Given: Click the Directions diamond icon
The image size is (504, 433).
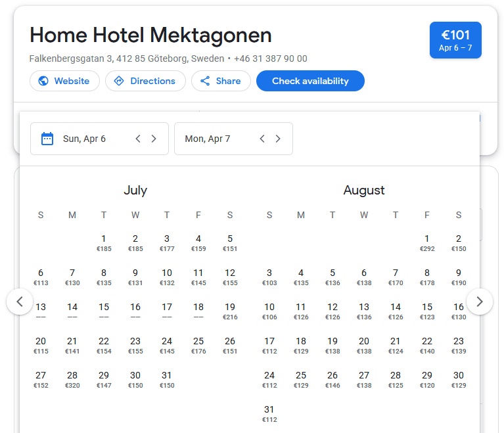Looking at the screenshot, I should pyautogui.click(x=119, y=81).
